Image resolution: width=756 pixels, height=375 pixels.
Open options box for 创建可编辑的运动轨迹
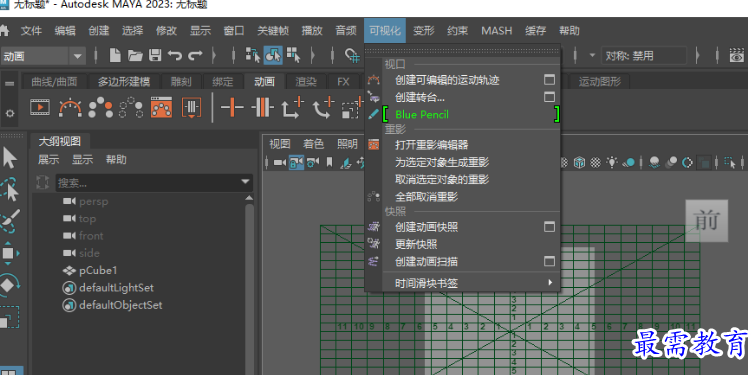tap(549, 80)
